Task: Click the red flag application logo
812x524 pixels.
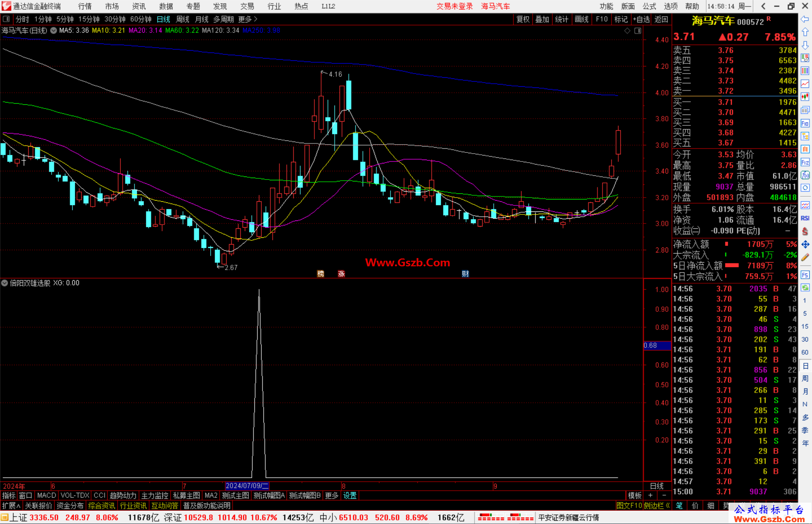Action: [x=6, y=6]
